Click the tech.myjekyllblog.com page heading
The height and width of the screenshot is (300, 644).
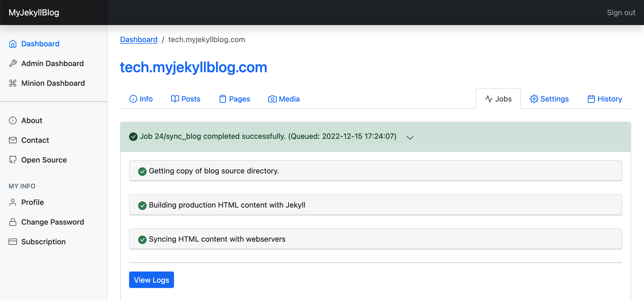pyautogui.click(x=193, y=67)
